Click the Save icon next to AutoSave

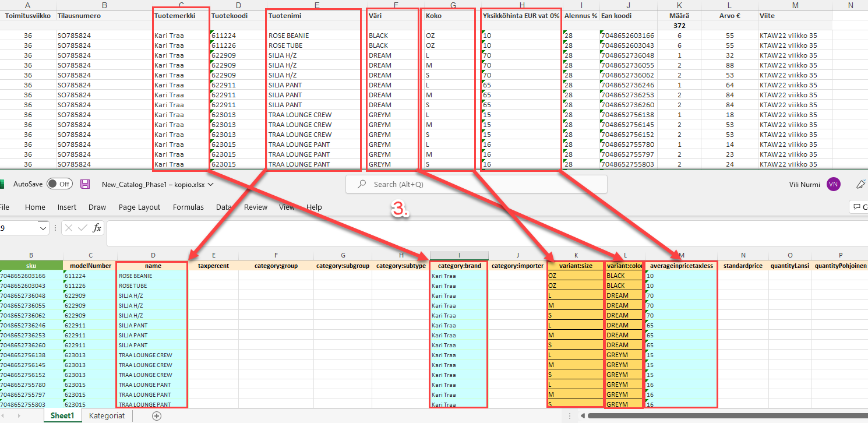coord(85,184)
